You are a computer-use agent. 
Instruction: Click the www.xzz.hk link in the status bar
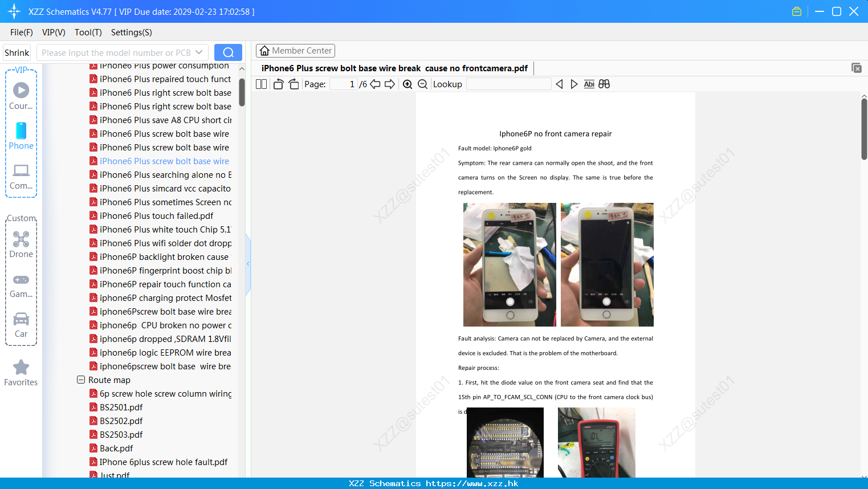pos(472,483)
